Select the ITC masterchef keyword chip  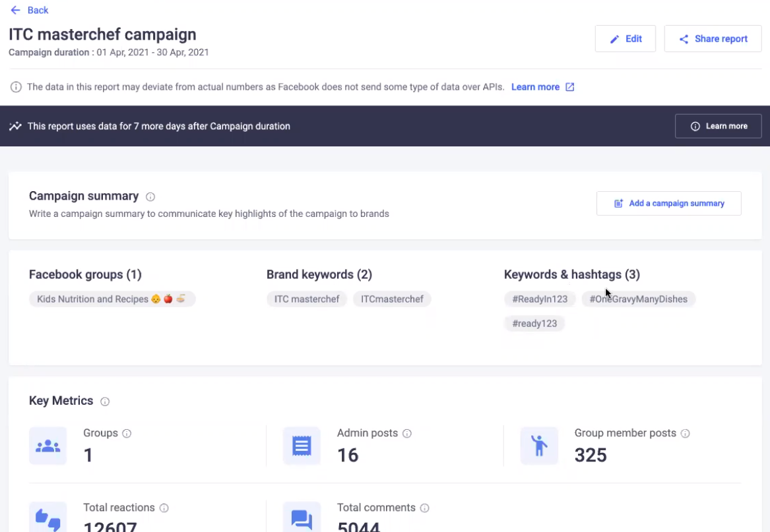pos(307,299)
